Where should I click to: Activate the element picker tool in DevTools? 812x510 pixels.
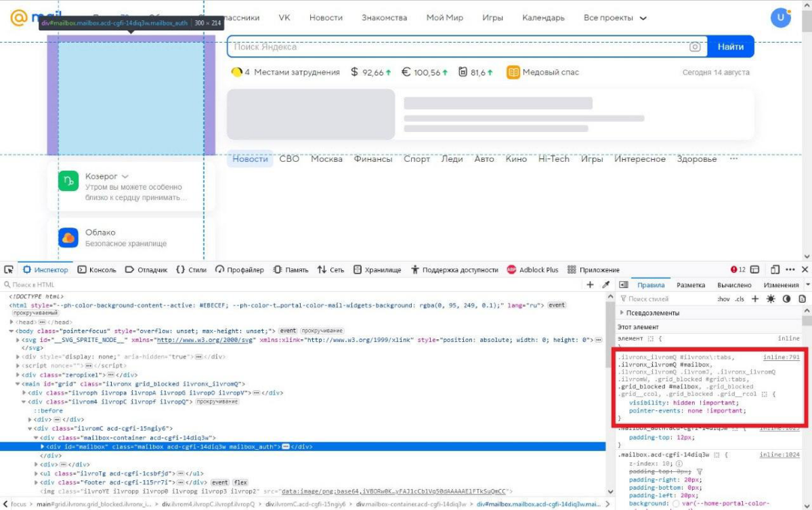tap(9, 270)
